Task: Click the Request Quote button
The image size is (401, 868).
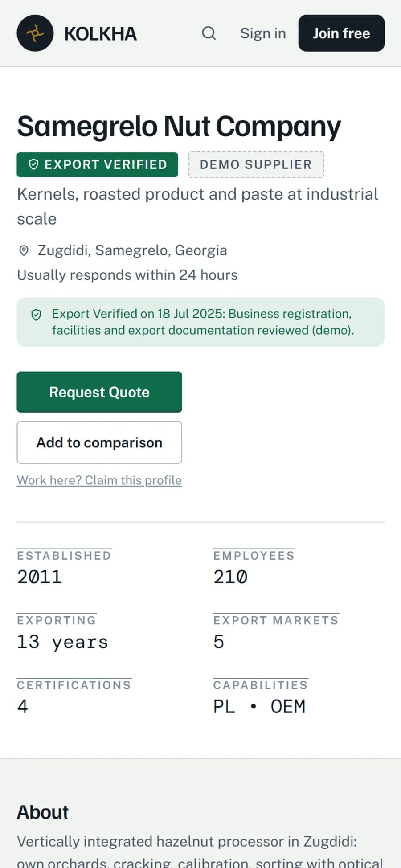Action: [x=99, y=392]
